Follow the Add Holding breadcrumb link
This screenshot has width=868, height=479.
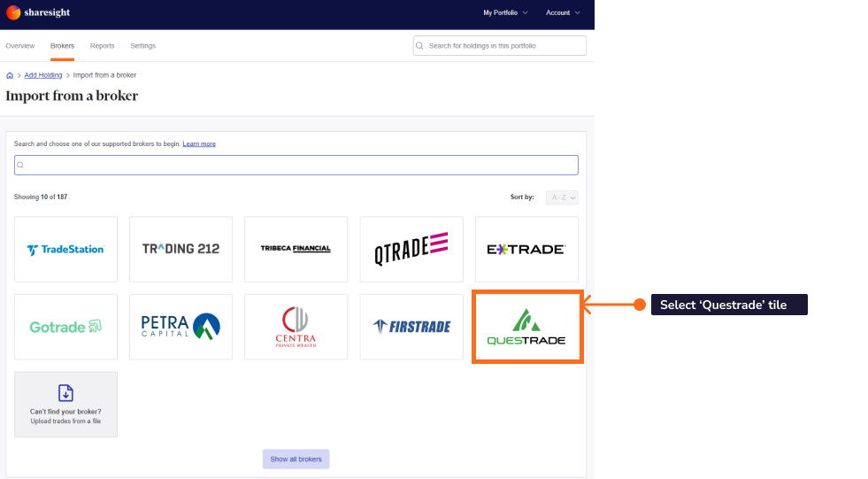(43, 75)
